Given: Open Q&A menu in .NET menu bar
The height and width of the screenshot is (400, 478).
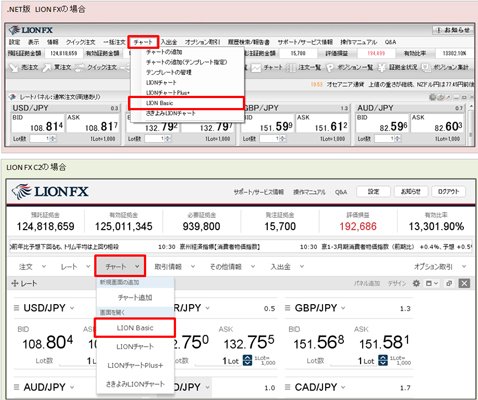Looking at the screenshot, I should click(390, 42).
